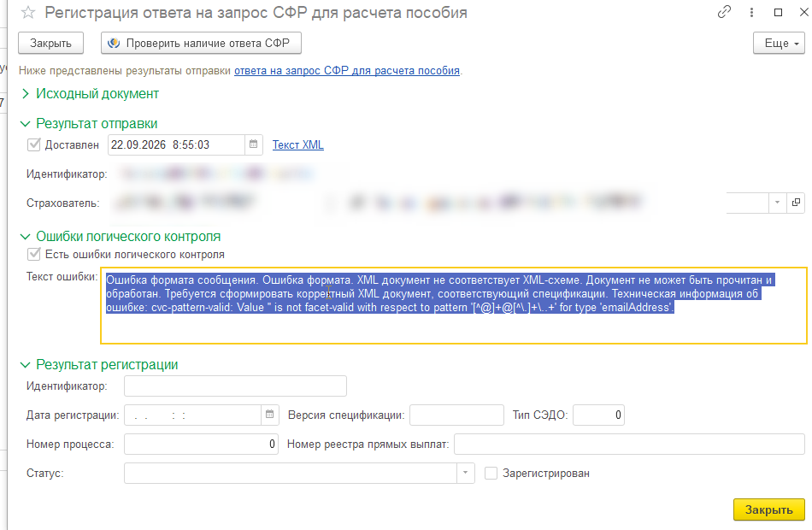The image size is (812, 530).
Task: Open calendar for Дата регистрации field
Action: (269, 415)
